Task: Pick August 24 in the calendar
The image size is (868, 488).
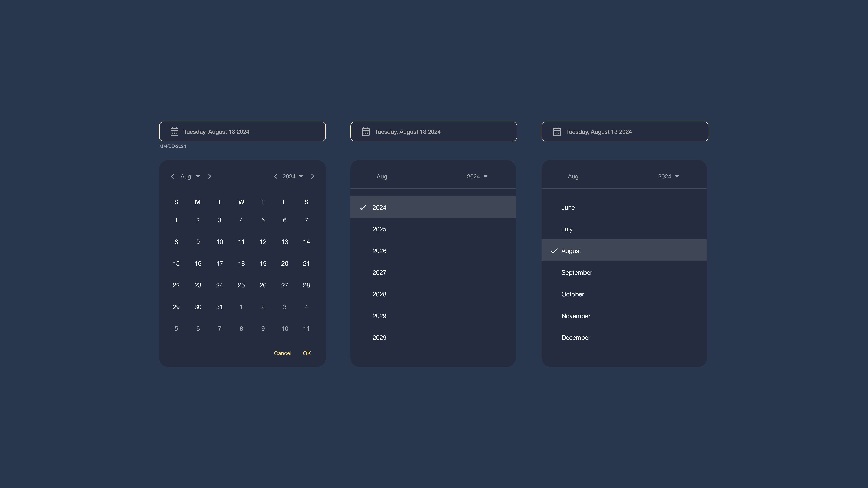Action: (x=220, y=285)
